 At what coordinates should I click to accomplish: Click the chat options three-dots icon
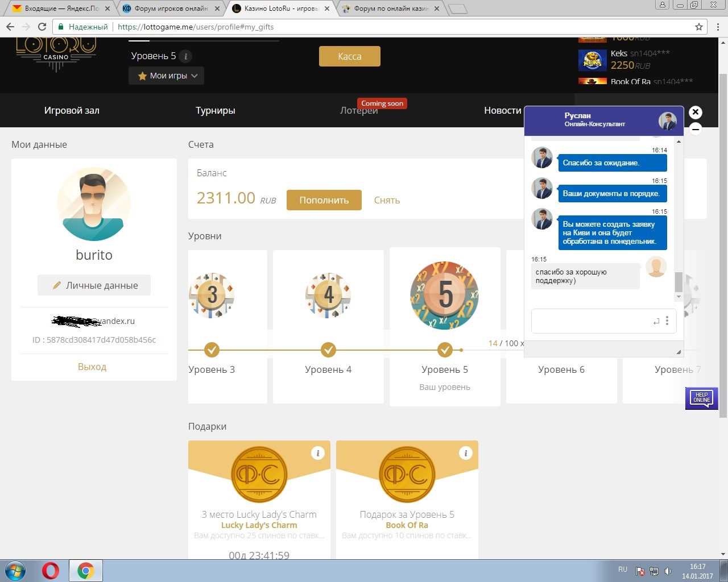[x=667, y=321]
